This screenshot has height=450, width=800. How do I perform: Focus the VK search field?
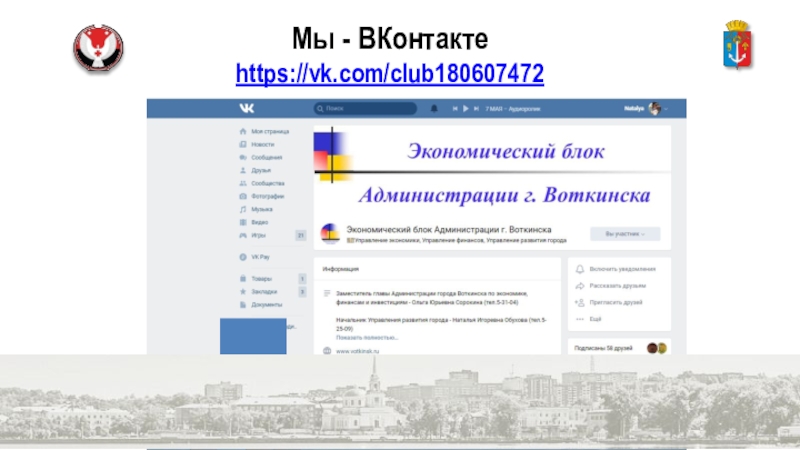click(365, 108)
